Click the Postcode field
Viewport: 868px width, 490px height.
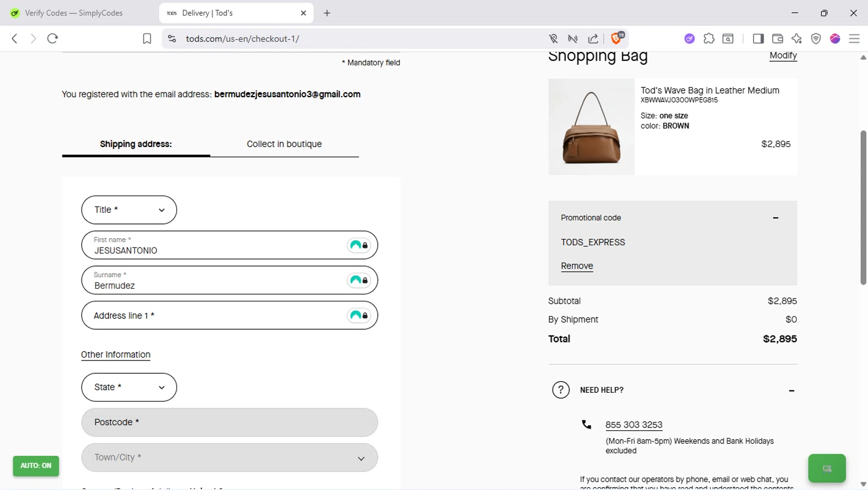click(230, 422)
